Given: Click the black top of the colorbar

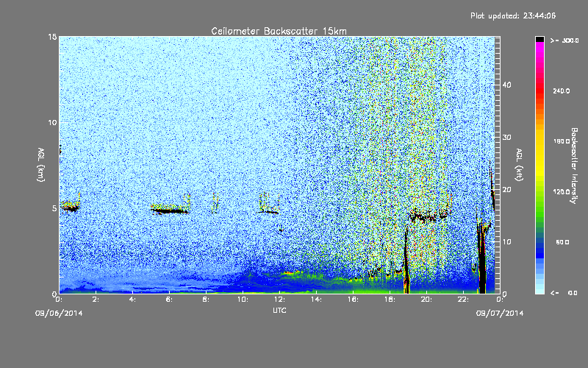Looking at the screenshot, I should point(539,39).
